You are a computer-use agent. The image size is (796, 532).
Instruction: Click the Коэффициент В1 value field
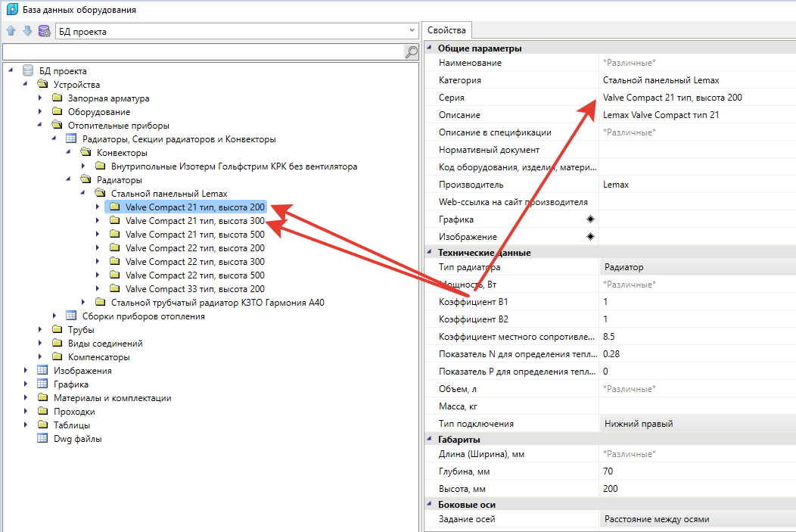698,301
